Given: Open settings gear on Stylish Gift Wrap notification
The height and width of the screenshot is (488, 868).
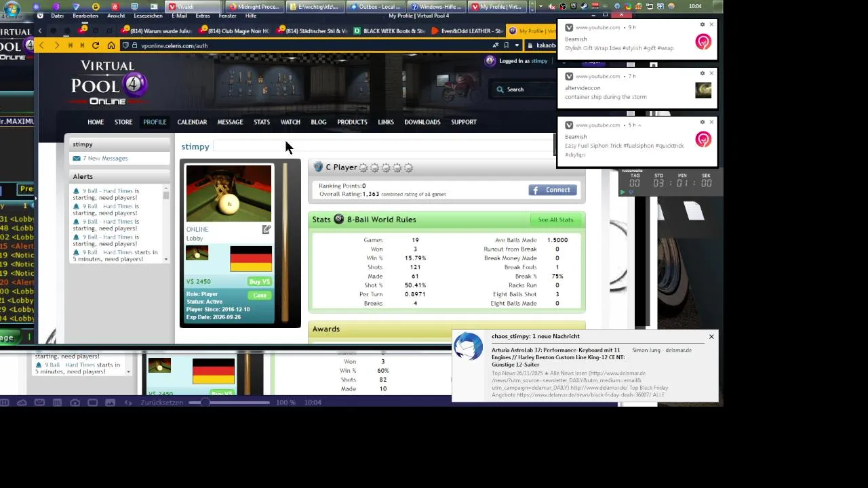Looking at the screenshot, I should click(x=703, y=24).
